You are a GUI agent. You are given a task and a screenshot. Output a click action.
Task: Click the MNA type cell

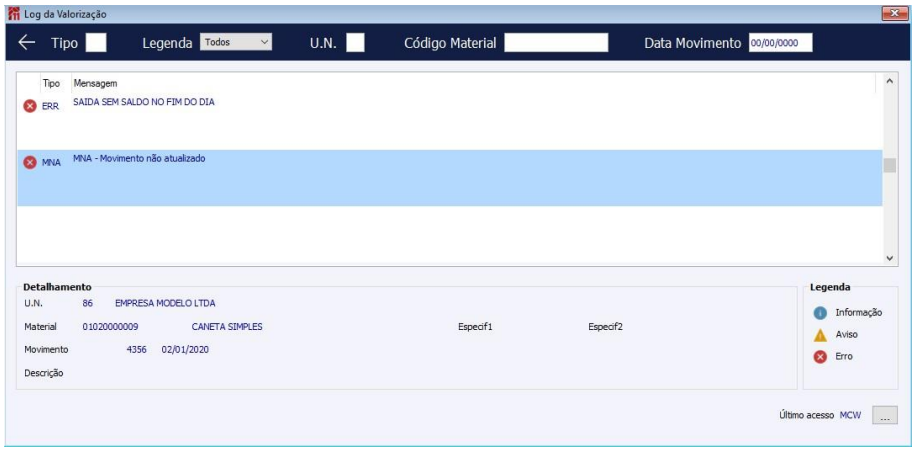[x=51, y=163]
